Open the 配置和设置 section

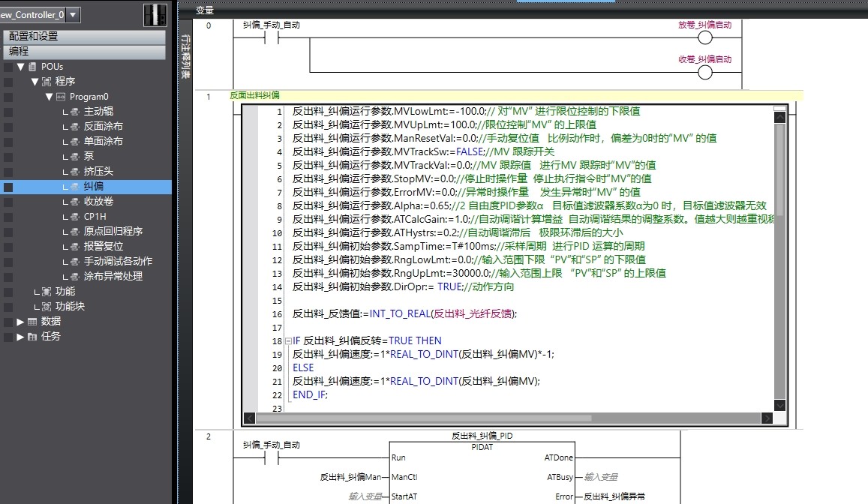84,37
